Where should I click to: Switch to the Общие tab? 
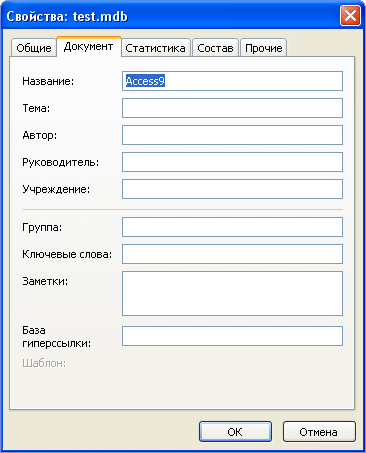coord(34,48)
